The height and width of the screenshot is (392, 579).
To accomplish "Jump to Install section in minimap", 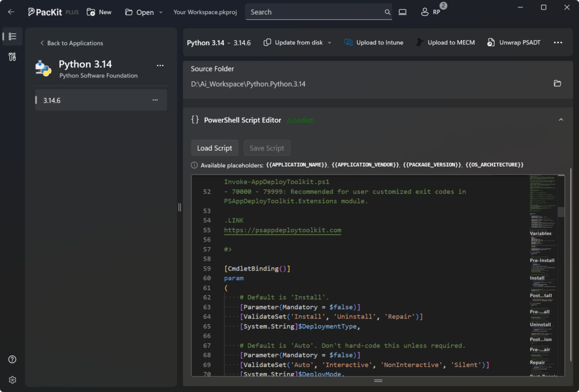I will pos(537,278).
